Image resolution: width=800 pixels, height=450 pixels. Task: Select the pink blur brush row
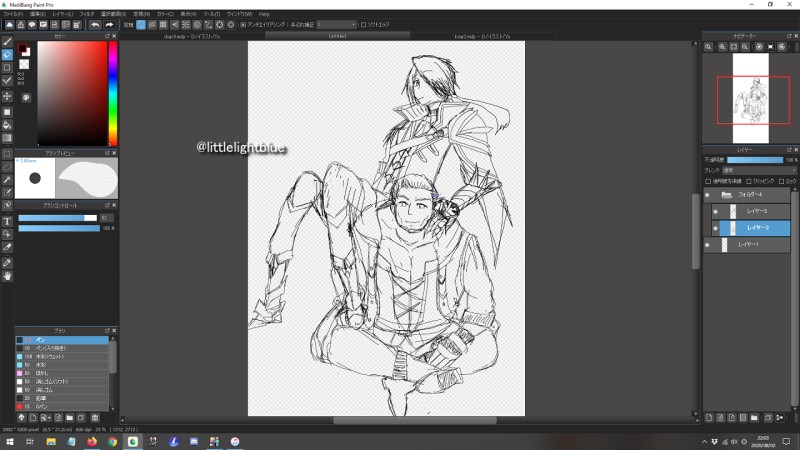point(62,373)
